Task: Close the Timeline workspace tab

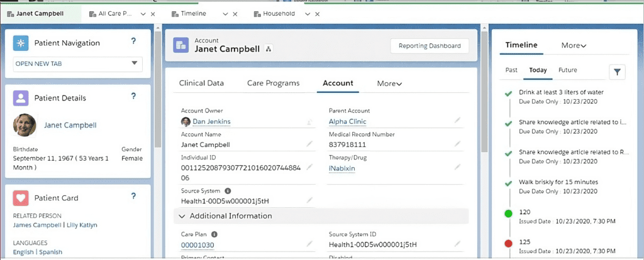Action: click(235, 13)
